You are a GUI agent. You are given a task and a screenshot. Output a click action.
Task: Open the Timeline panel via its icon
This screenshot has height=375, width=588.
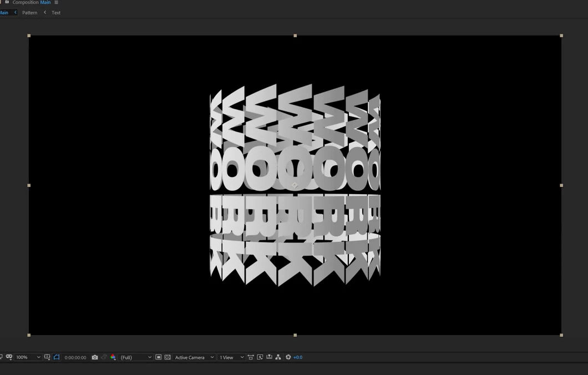269,357
